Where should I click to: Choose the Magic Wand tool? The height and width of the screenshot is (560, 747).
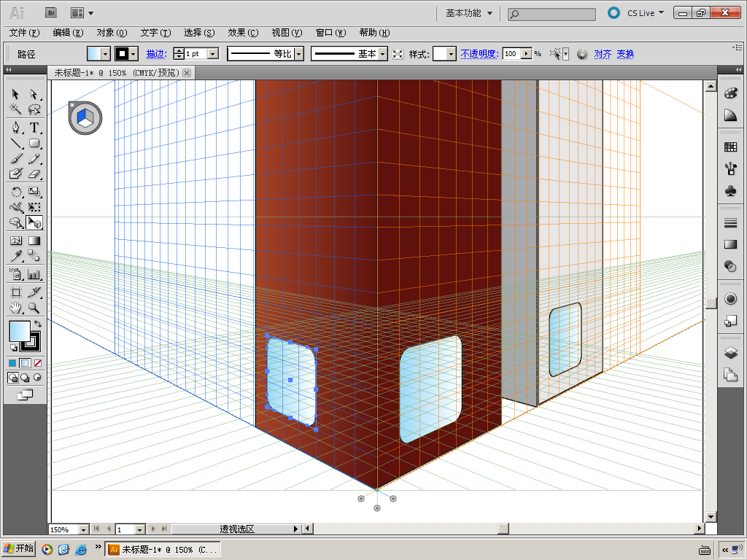click(x=15, y=109)
